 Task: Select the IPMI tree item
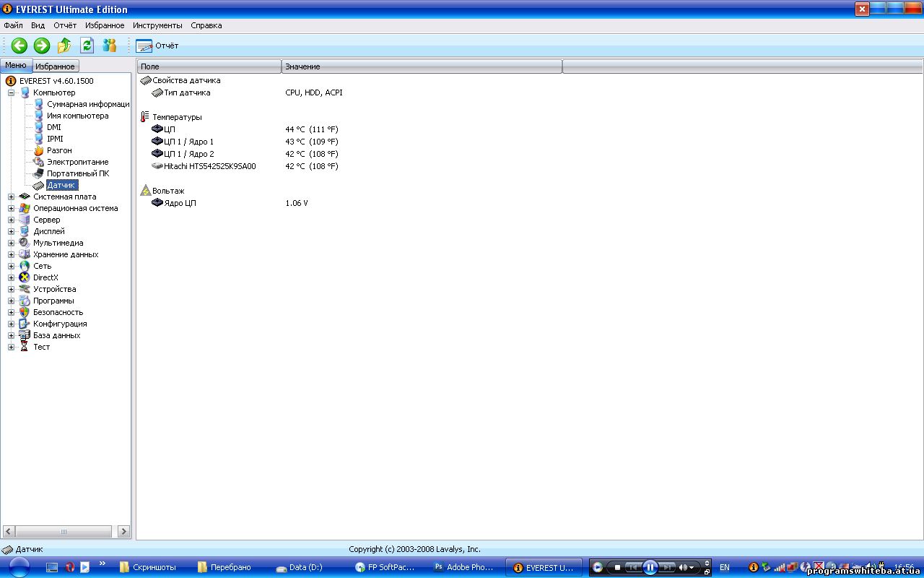click(x=55, y=139)
